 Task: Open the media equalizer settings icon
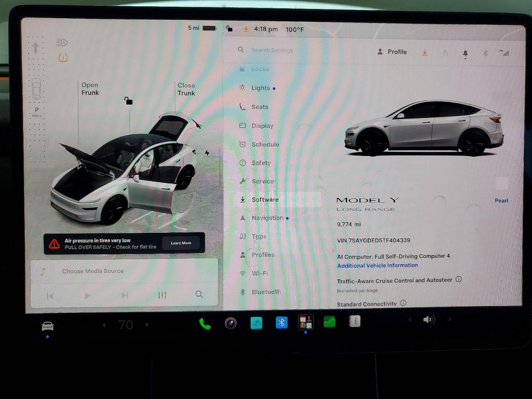162,295
